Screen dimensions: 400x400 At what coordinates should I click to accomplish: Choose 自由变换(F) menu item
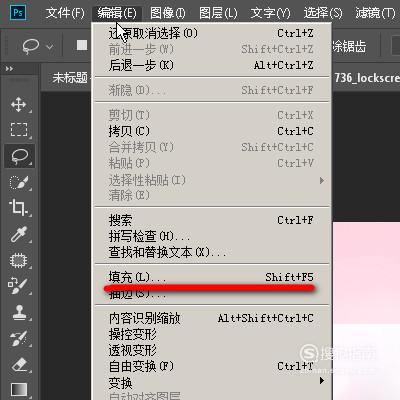[211, 366]
